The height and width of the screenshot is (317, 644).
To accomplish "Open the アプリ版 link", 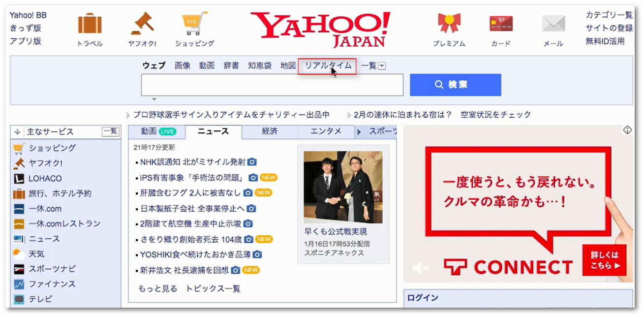I will click(x=26, y=41).
